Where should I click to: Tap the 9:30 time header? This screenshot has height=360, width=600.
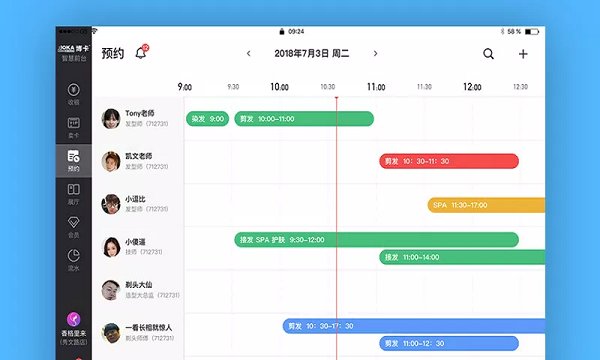[x=233, y=87]
